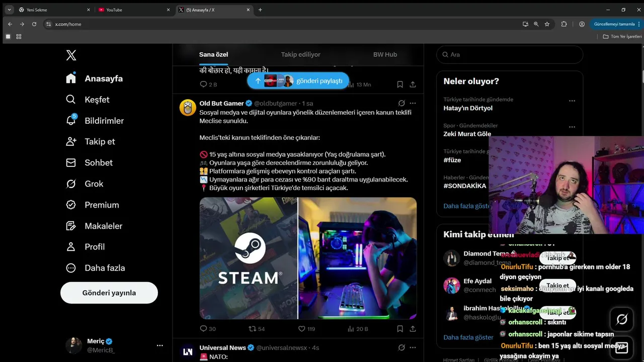
Task: Open Old But Gamer profile name
Action: pyautogui.click(x=222, y=103)
